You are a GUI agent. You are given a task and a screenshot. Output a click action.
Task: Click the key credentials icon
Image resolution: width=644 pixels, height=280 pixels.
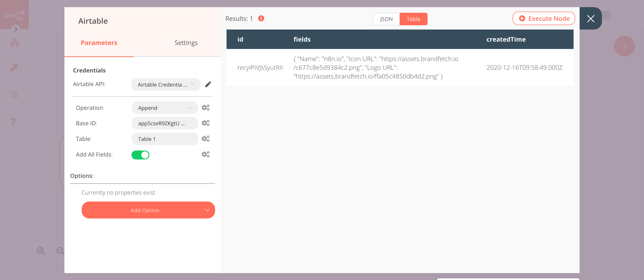coord(14,67)
